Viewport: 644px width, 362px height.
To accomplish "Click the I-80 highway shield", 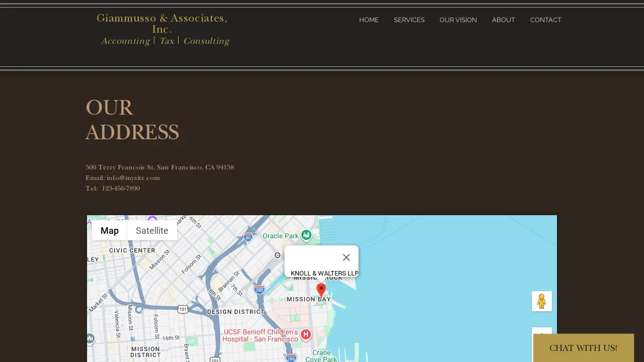I will [248, 237].
